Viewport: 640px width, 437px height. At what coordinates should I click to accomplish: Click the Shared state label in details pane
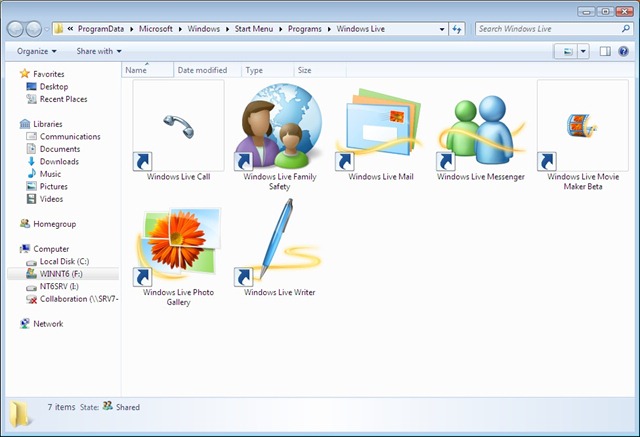[x=128, y=407]
